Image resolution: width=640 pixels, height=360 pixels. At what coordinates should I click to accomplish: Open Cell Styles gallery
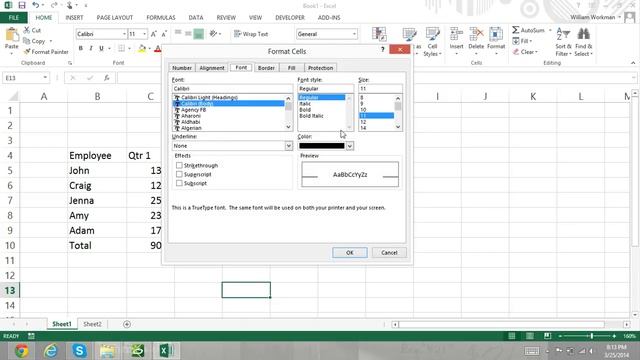432,42
